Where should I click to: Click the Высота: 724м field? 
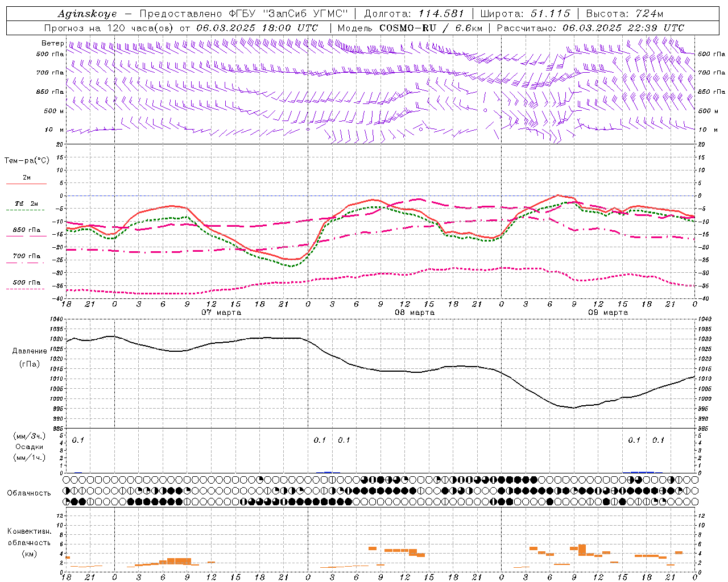(624, 14)
